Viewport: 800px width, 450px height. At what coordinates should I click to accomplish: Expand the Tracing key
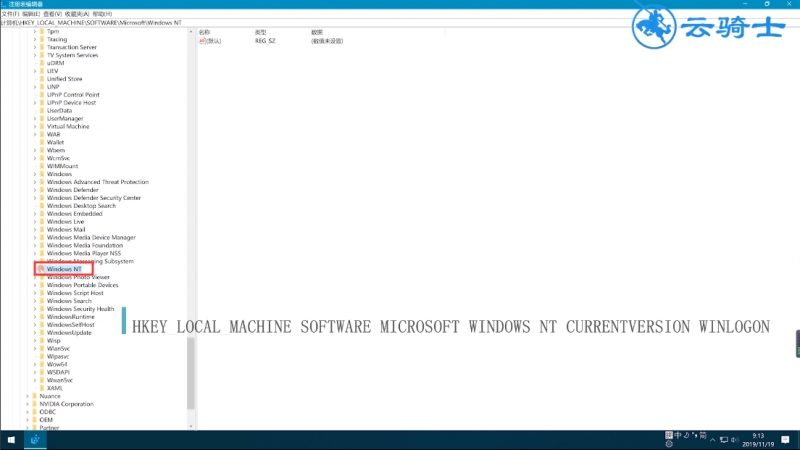(35, 39)
